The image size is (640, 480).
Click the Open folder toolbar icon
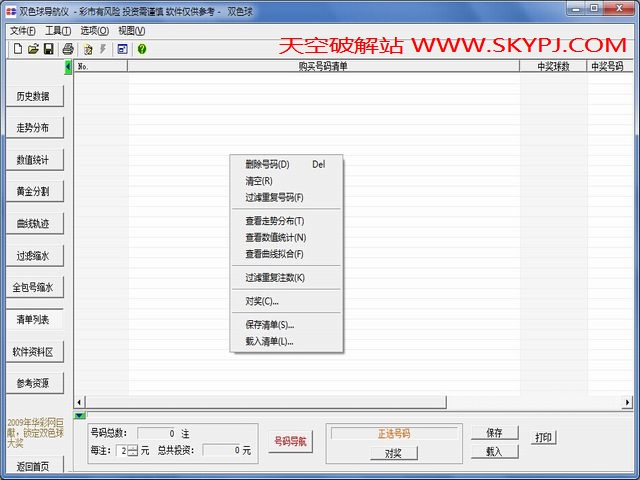click(33, 48)
